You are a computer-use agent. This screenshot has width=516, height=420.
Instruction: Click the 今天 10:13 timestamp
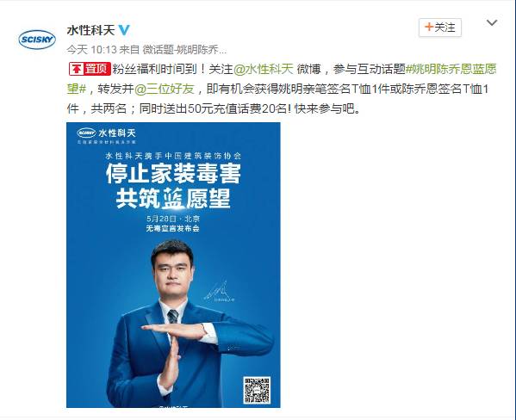tap(92, 50)
